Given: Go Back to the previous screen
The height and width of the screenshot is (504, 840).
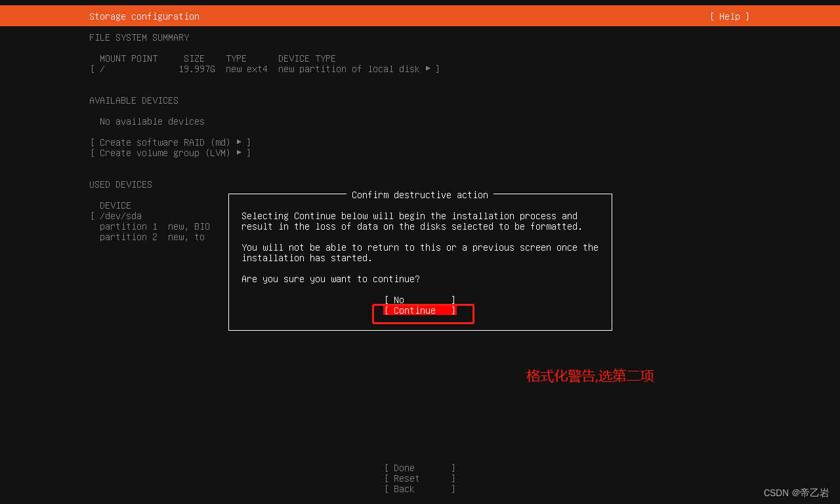Looking at the screenshot, I should 420,489.
